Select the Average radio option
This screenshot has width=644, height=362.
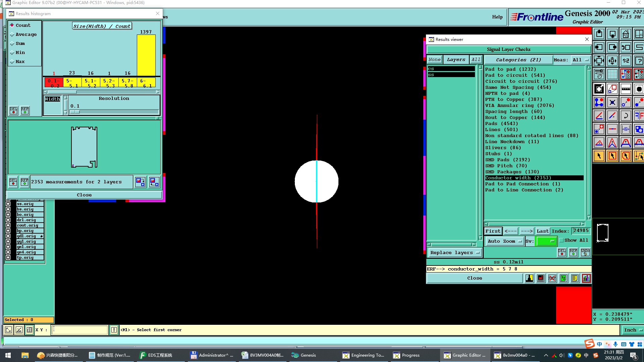12,35
